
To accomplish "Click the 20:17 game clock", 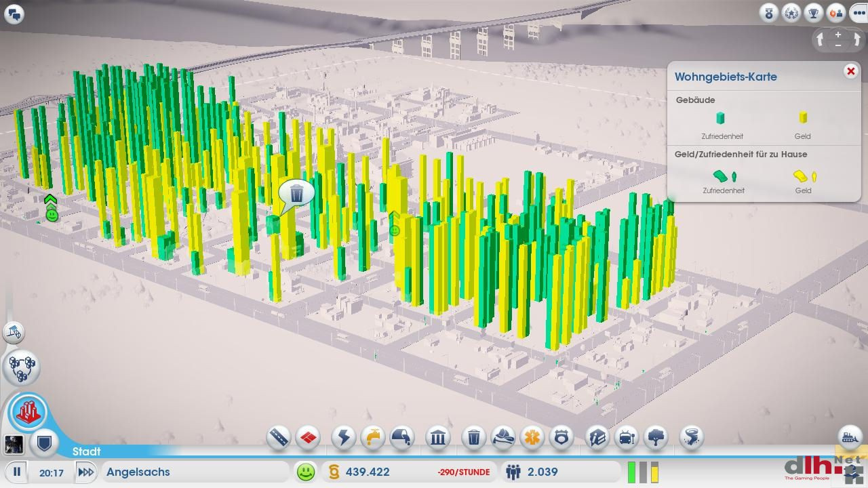I will point(51,472).
